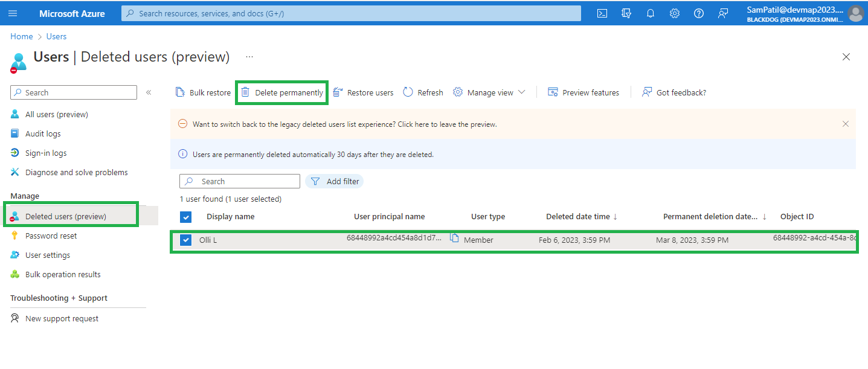Screen dimensions: 868x369
Task: Open Audit logs in sidebar
Action: (x=43, y=133)
